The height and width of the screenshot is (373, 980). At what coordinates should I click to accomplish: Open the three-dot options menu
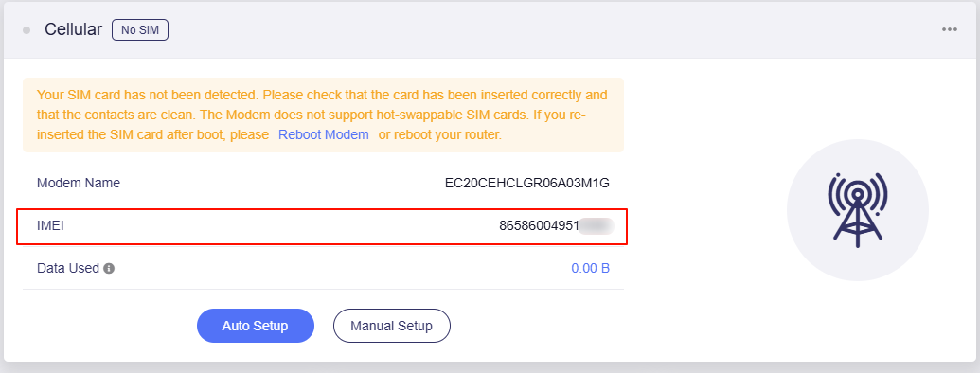[x=950, y=30]
